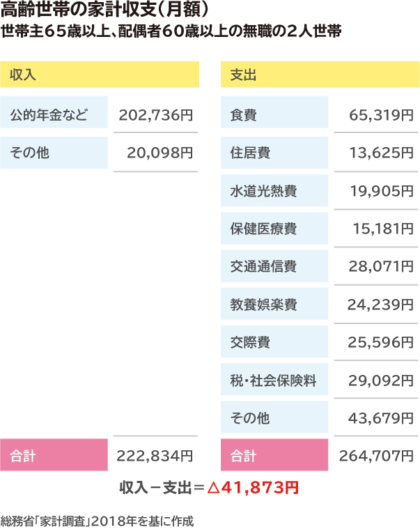Click the 15,181円 medical cost value
420x529 pixels.
(x=383, y=229)
